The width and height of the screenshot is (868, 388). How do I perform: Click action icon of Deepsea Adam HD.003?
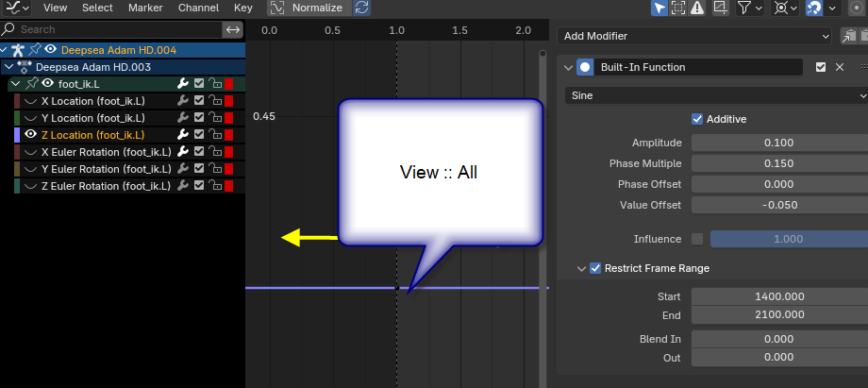tap(25, 67)
